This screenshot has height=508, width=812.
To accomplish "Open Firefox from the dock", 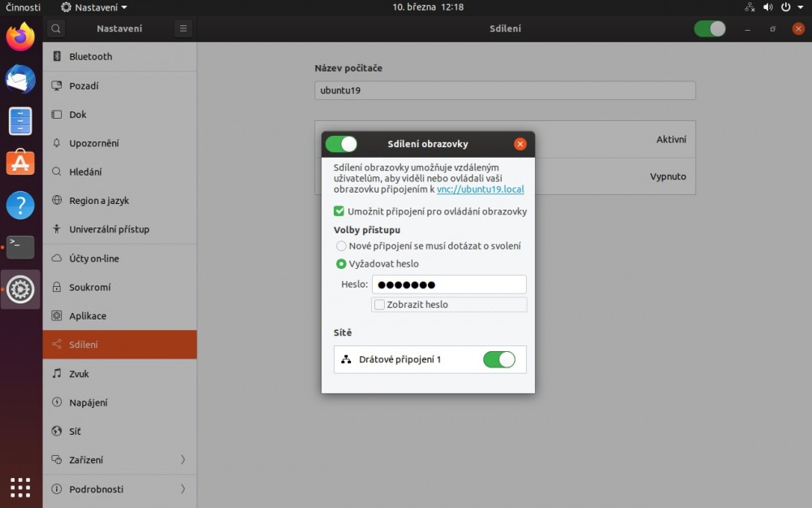I will [20, 37].
